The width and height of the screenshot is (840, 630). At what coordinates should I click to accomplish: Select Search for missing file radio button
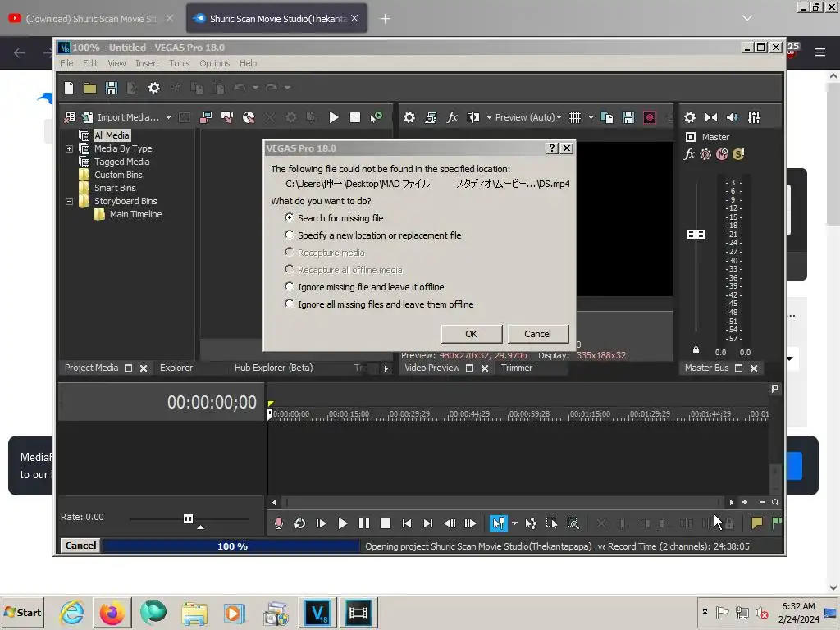[290, 217]
